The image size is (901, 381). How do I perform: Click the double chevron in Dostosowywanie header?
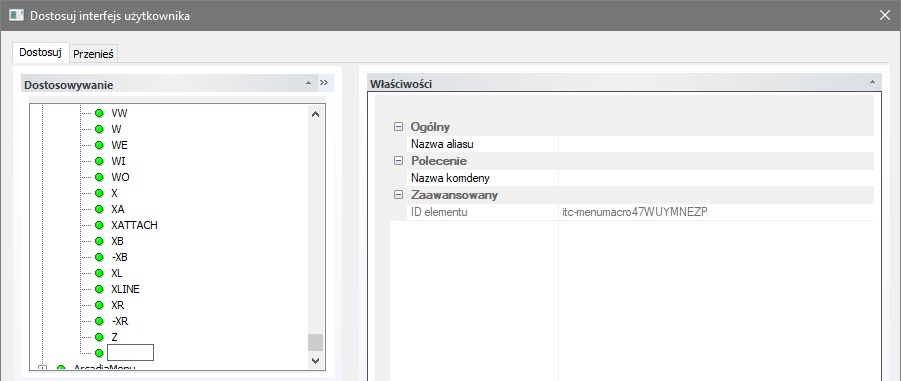(x=324, y=83)
